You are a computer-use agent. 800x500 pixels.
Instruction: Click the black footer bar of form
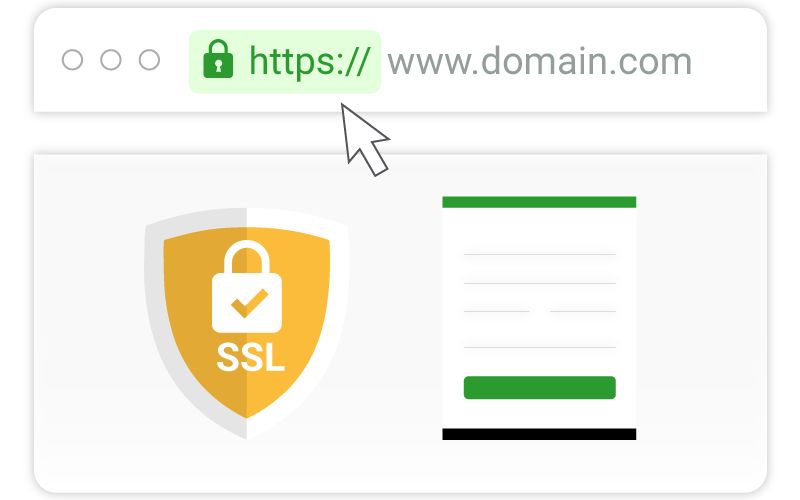(539, 434)
